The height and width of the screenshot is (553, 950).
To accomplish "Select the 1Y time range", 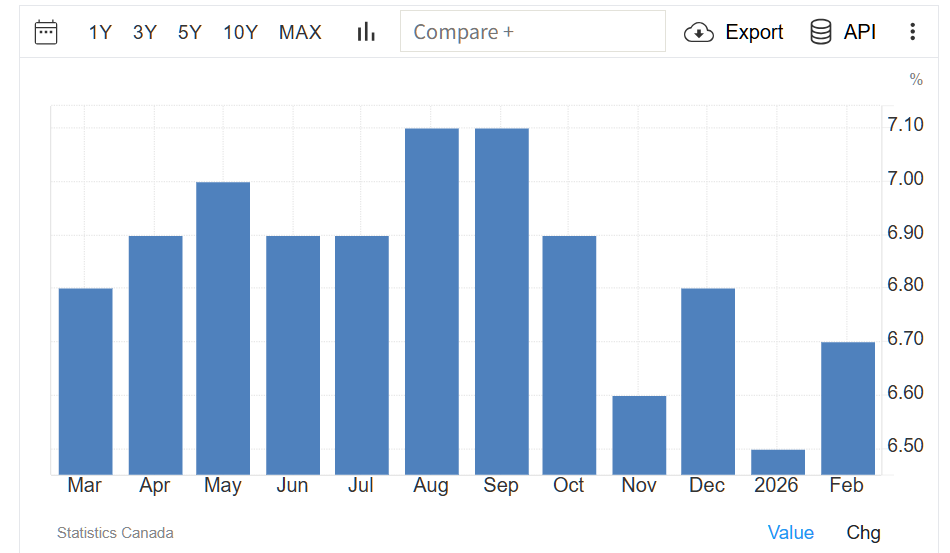I will click(x=100, y=32).
